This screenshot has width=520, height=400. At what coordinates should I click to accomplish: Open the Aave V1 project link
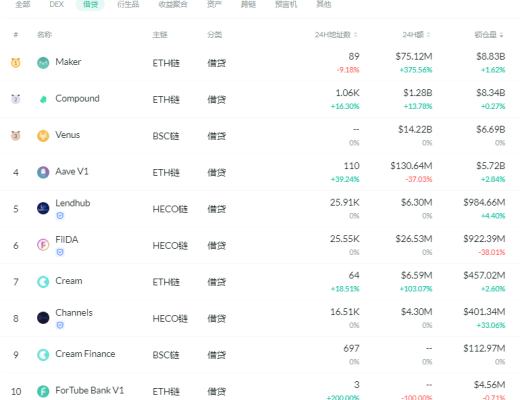72,172
